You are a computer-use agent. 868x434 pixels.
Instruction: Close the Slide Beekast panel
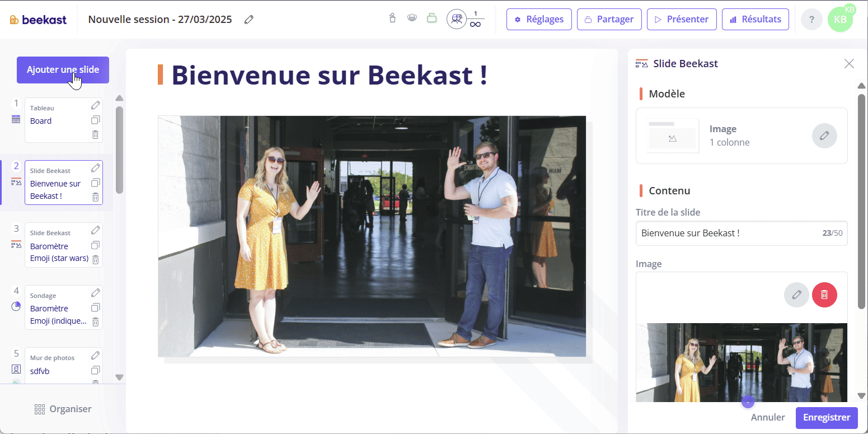coord(849,63)
